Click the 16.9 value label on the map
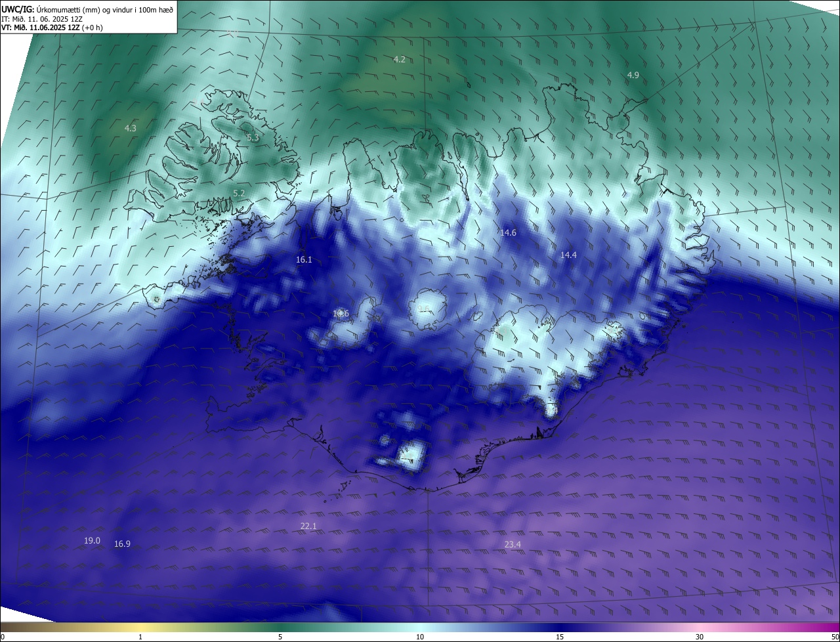 coord(122,544)
